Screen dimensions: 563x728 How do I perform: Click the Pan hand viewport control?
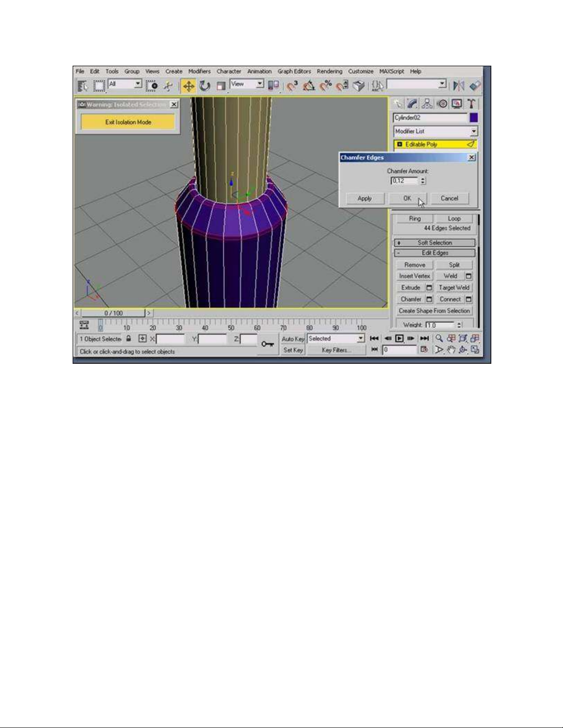tap(451, 350)
